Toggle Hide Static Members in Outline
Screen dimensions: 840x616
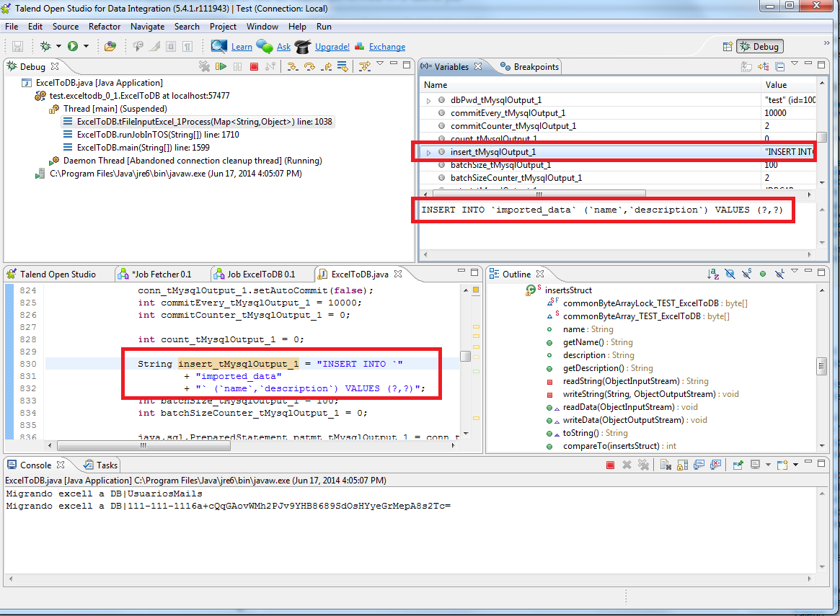[747, 274]
